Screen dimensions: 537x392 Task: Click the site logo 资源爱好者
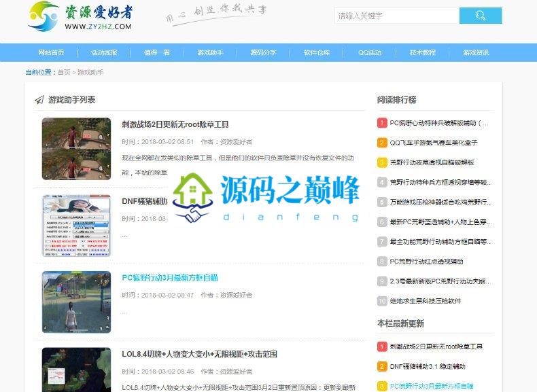coord(81,16)
